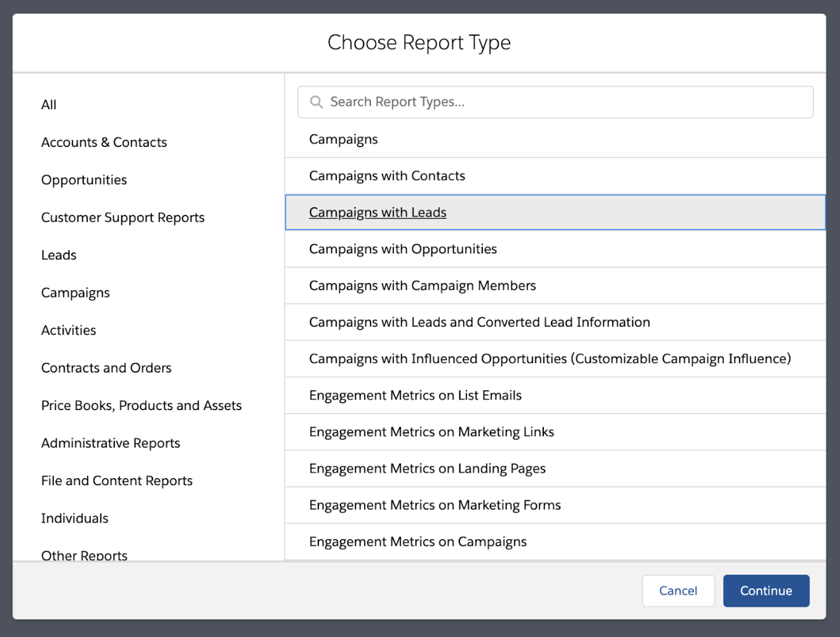This screenshot has width=840, height=637.
Task: Choose Customer Support Reports category
Action: coord(123,217)
